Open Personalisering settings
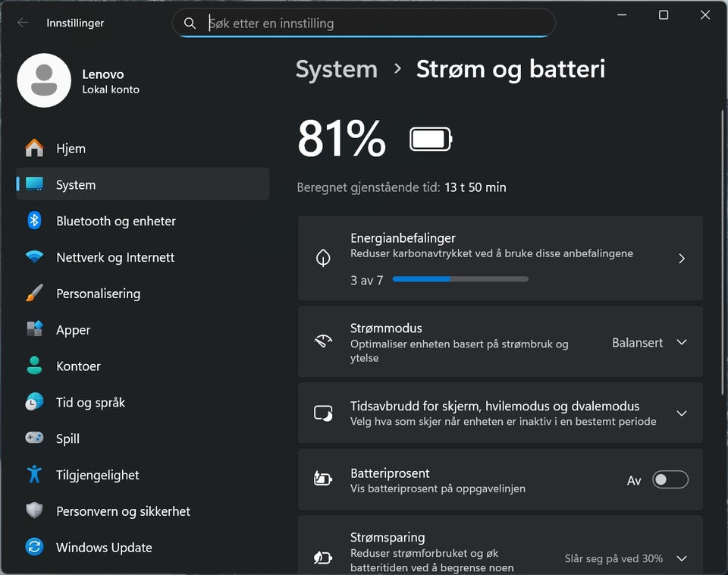Image resolution: width=728 pixels, height=575 pixels. coord(143,293)
